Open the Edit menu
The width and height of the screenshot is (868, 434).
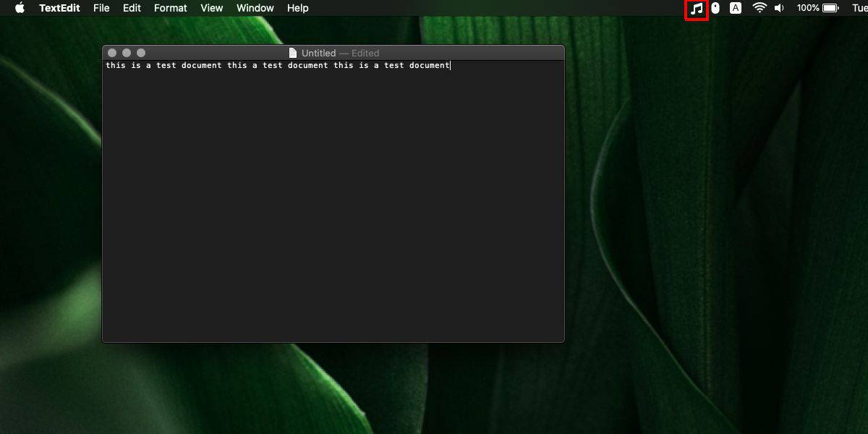(132, 8)
